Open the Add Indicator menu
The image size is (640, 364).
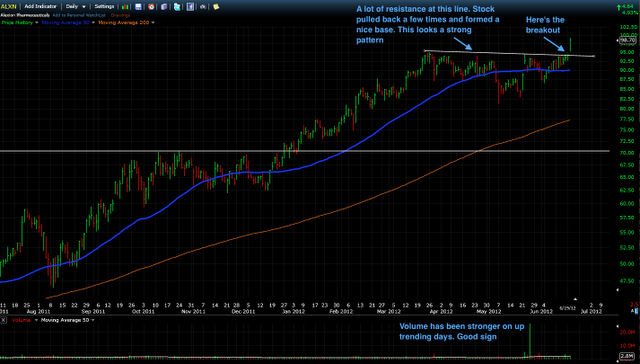(x=40, y=7)
